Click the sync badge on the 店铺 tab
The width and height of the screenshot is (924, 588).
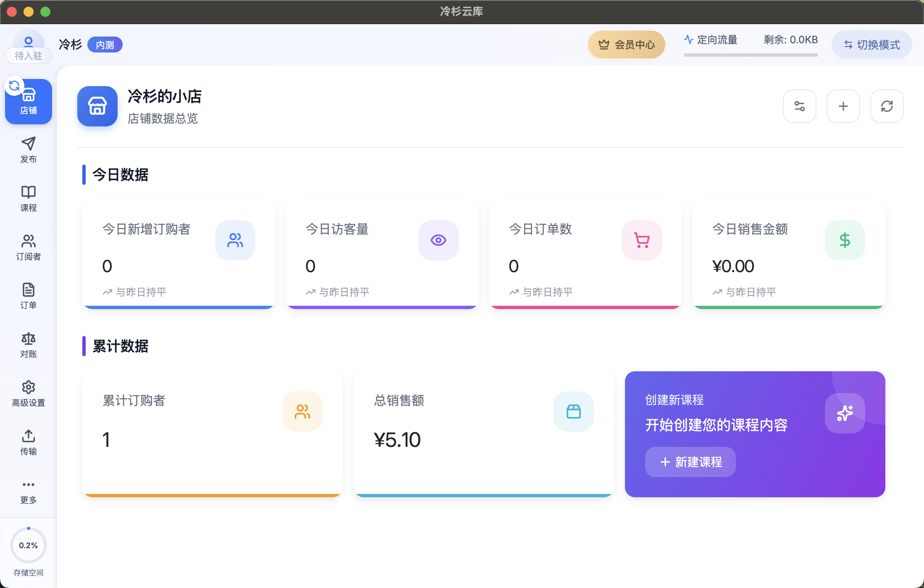point(14,86)
